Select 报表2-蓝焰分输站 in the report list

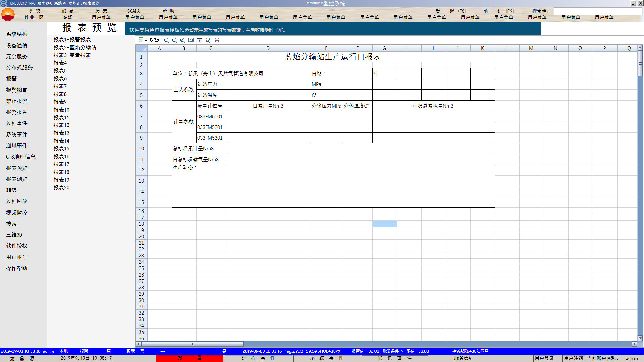coord(74,47)
